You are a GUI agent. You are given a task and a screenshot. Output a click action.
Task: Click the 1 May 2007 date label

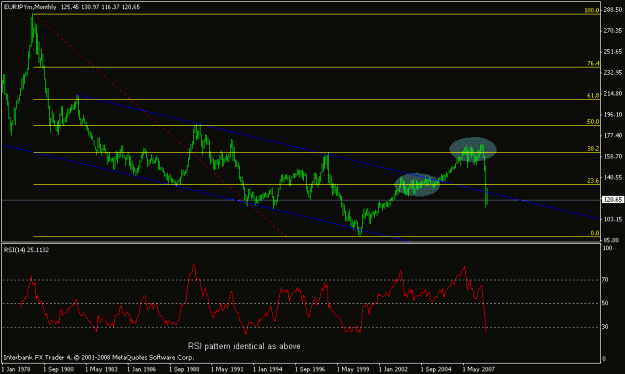pos(478,369)
